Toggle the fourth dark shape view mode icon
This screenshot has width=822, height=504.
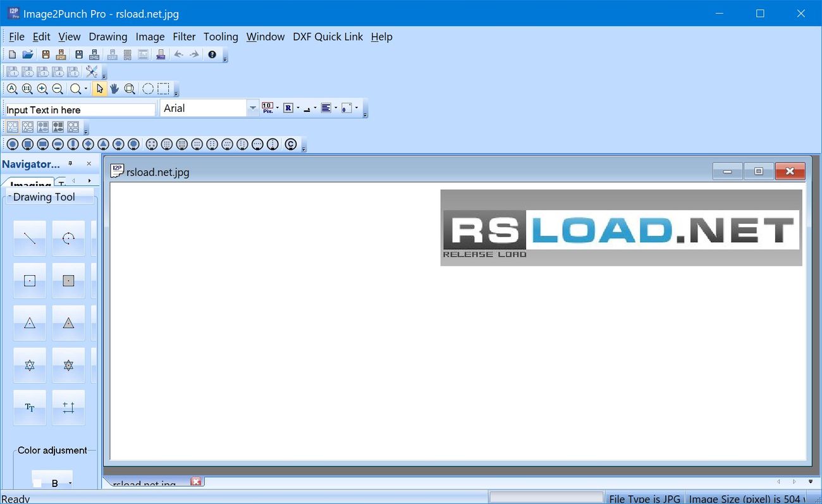tap(58, 127)
